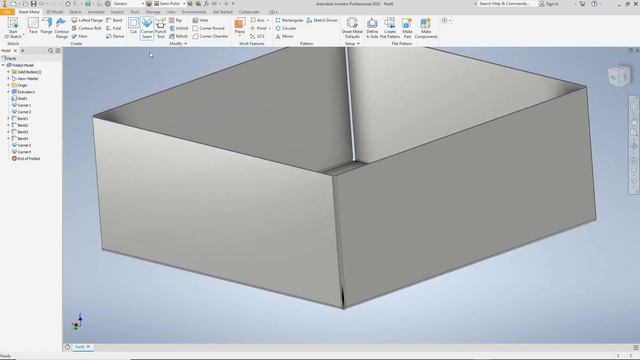Image resolution: width=640 pixels, height=360 pixels.
Task: Click the Home icon beside document tabs
Action: [x=67, y=347]
